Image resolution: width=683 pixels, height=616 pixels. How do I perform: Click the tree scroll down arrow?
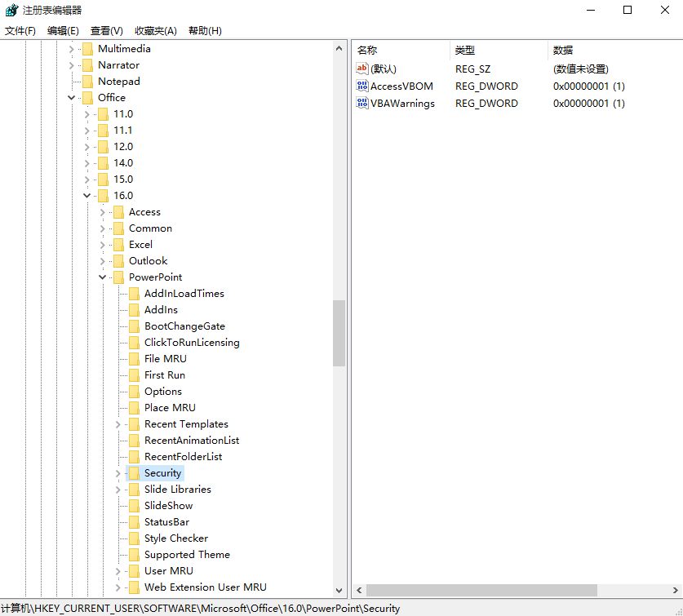(x=339, y=590)
